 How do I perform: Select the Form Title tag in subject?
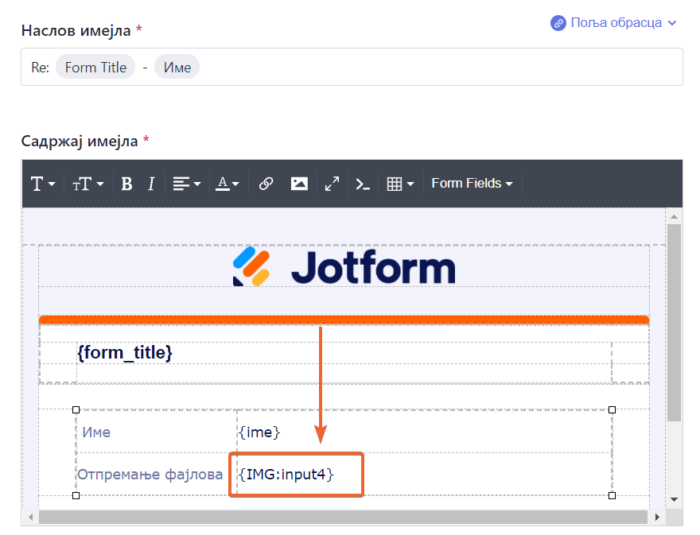(96, 67)
